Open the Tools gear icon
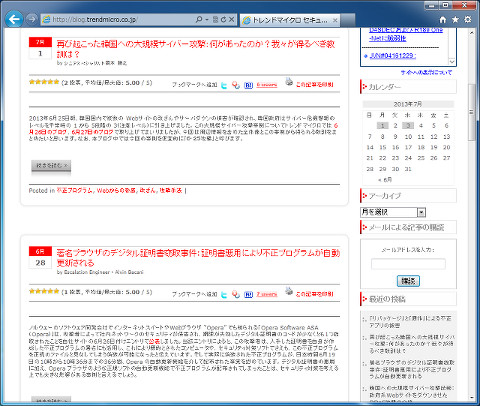The image size is (480, 406). point(468,19)
